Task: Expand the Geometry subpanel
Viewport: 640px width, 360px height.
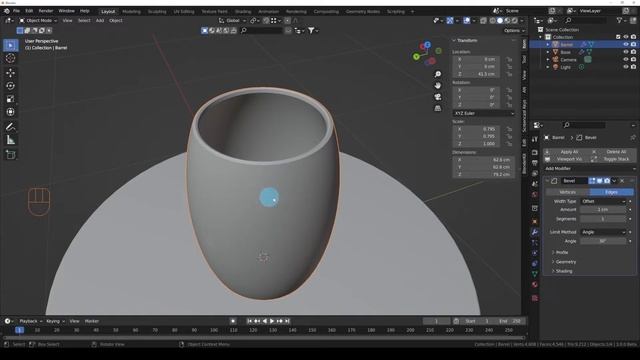Action: tap(566, 262)
